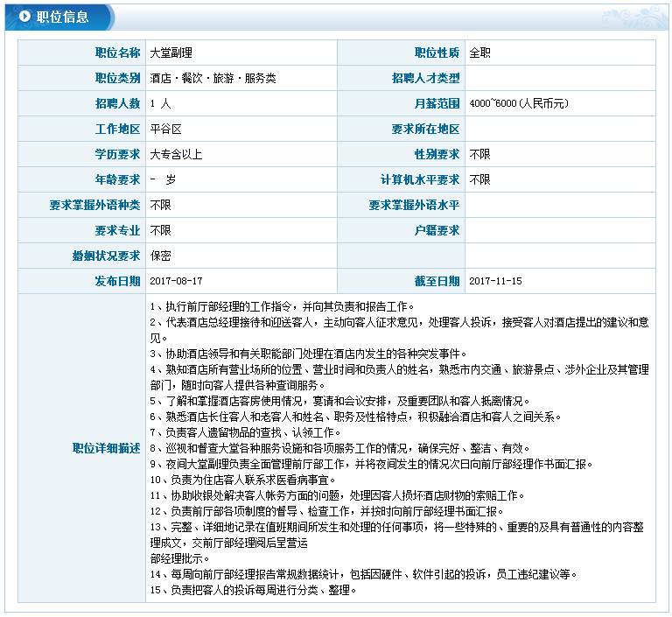Click the category text 酒店·餐饮·旅游·服务类
The image size is (672, 617).
pos(213,78)
